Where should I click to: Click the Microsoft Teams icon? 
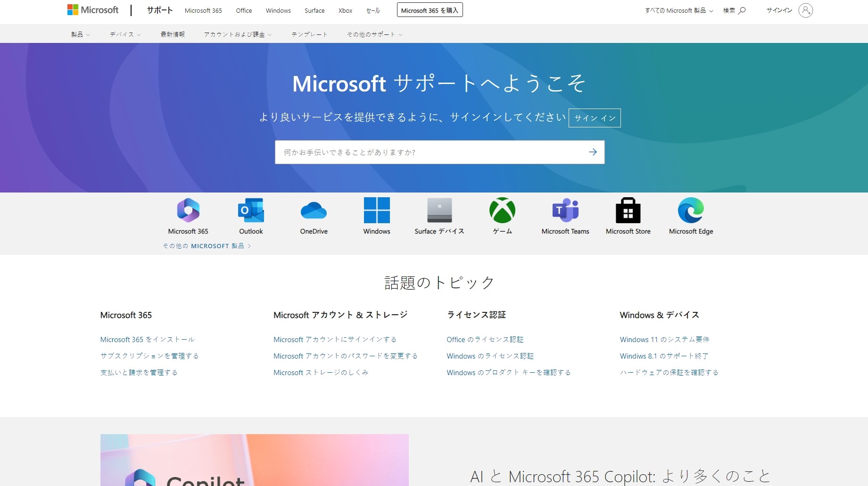(565, 210)
